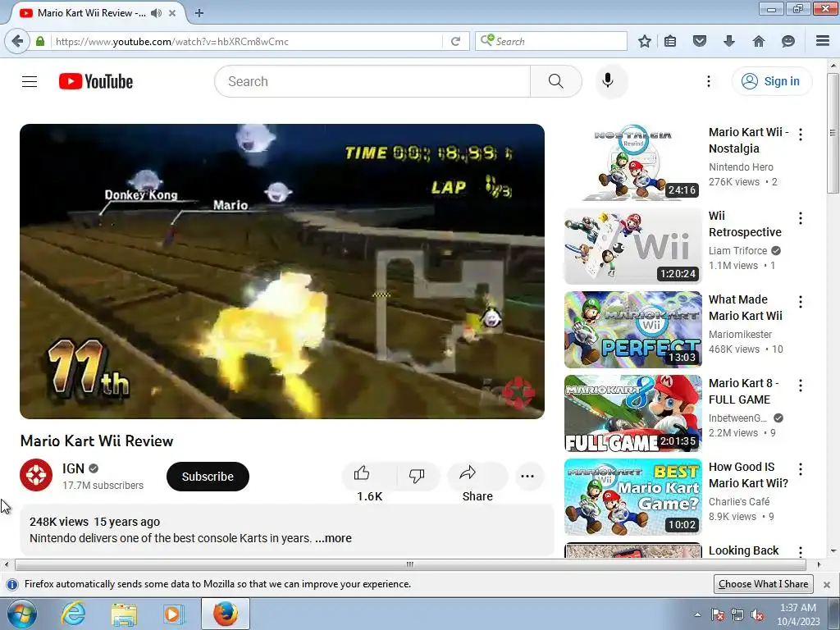Open Windows Media Player from taskbar
Screen dimensions: 840x630
coord(174,614)
